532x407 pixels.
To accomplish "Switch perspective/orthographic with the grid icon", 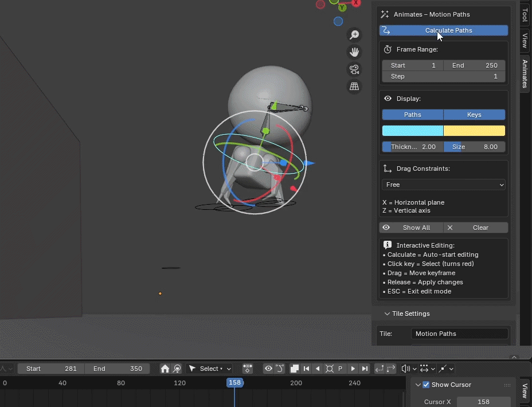I will [x=354, y=87].
